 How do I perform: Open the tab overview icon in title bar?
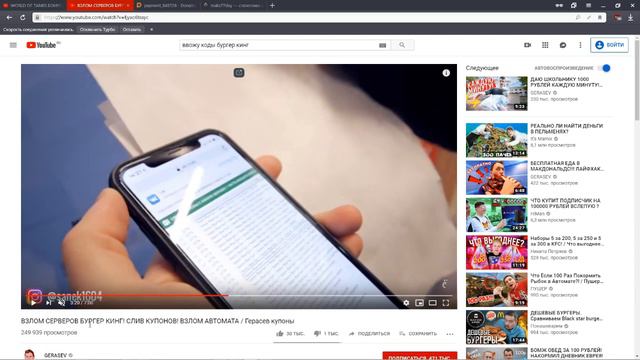click(x=573, y=5)
